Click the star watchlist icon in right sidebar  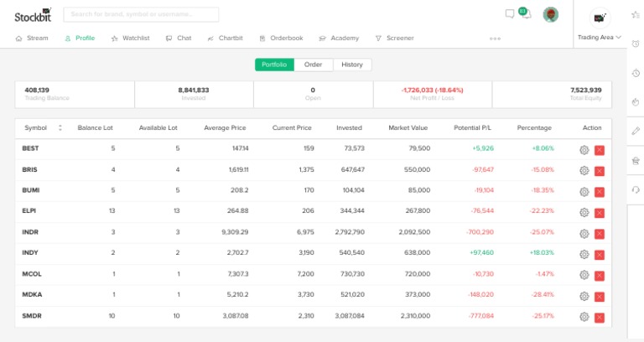tap(636, 15)
